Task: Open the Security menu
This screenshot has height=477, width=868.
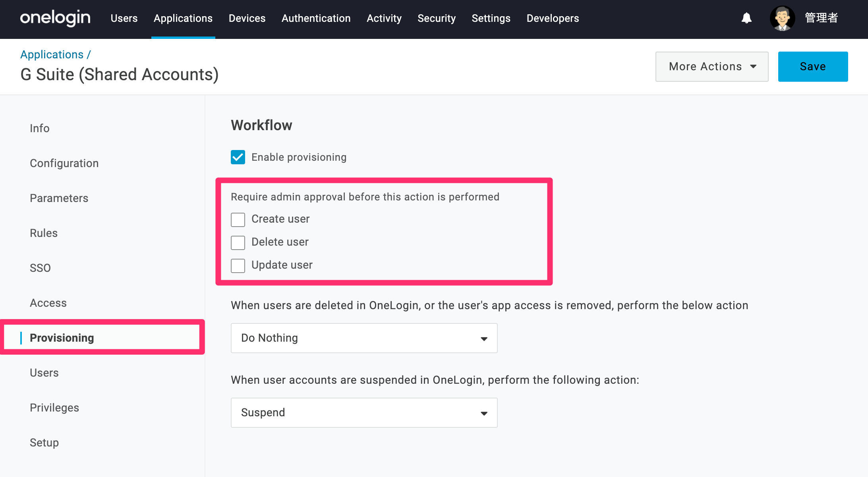Action: [436, 18]
